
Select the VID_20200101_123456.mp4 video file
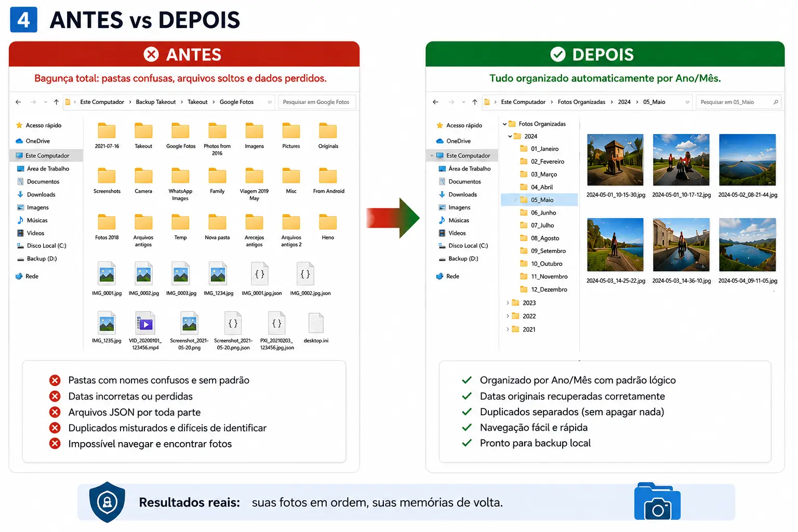145,330
